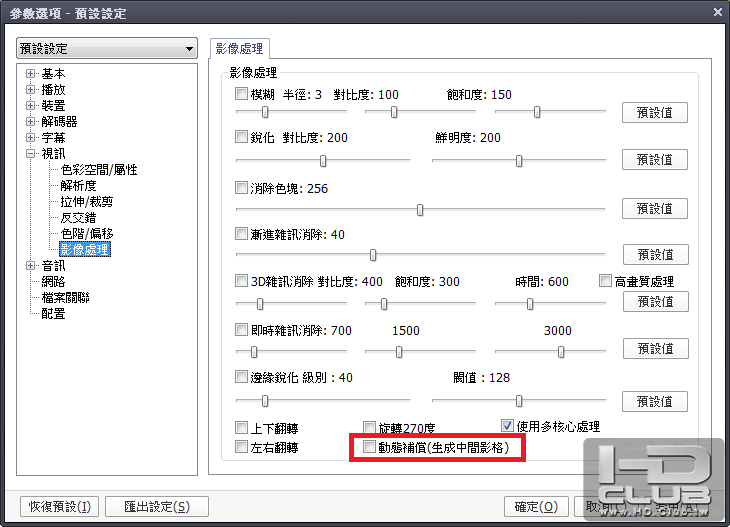
Task: Reset 模糊 with its 預設值 button
Action: (x=655, y=113)
